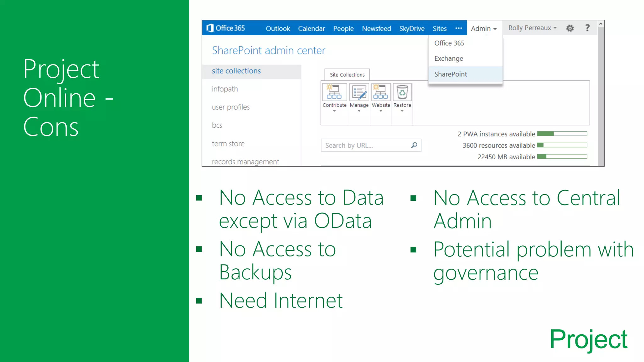Expand the Manage dropdown arrow
The height and width of the screenshot is (362, 644).
point(359,111)
